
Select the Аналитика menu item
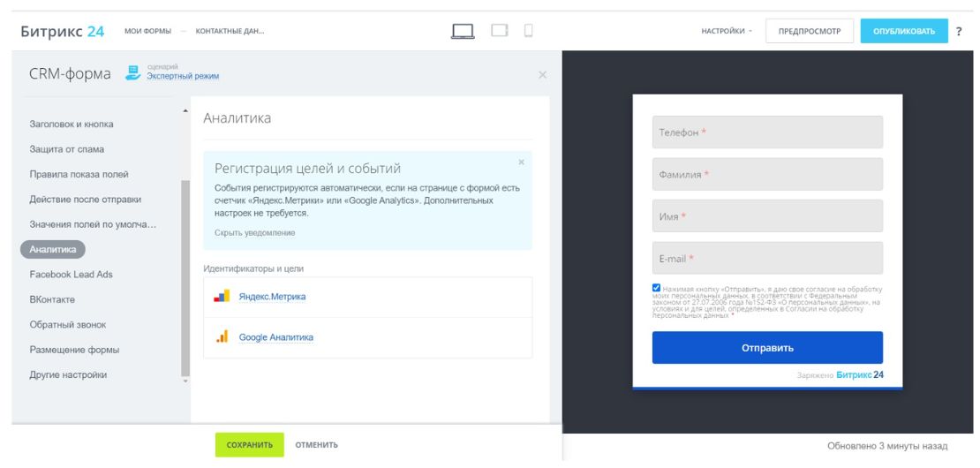pos(52,249)
